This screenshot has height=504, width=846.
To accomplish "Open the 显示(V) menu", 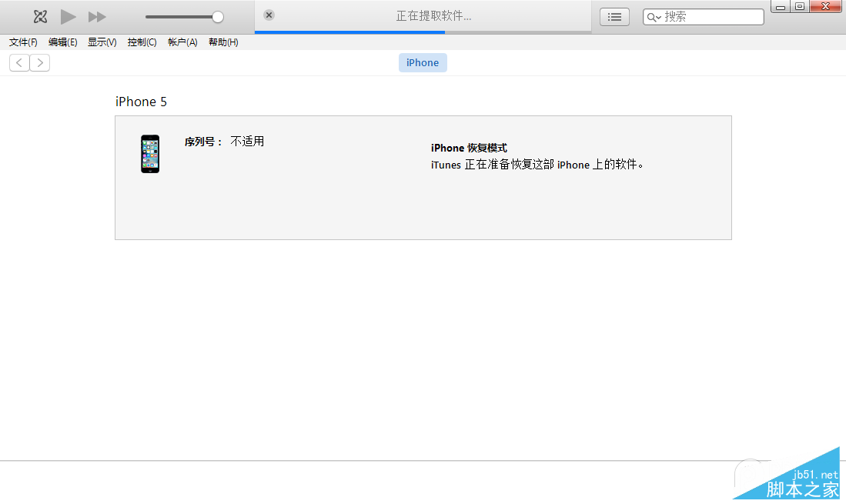I will click(102, 42).
